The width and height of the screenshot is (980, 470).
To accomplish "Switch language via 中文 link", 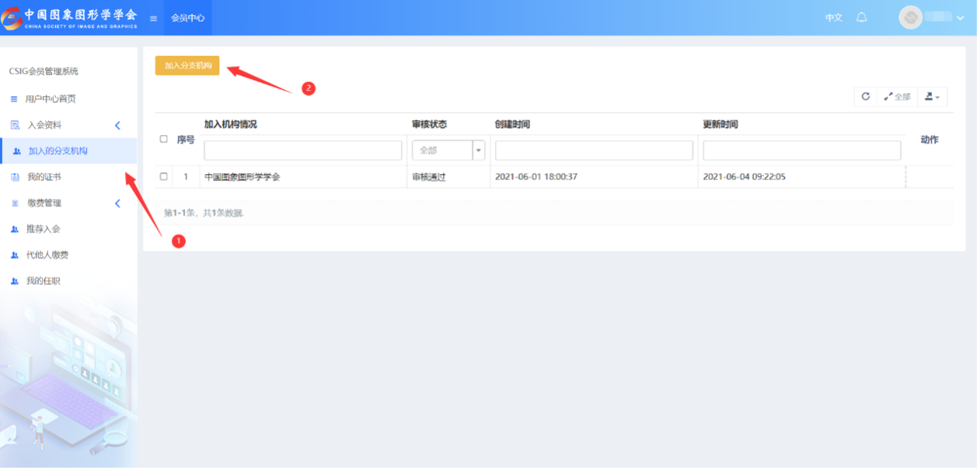I will [x=833, y=17].
